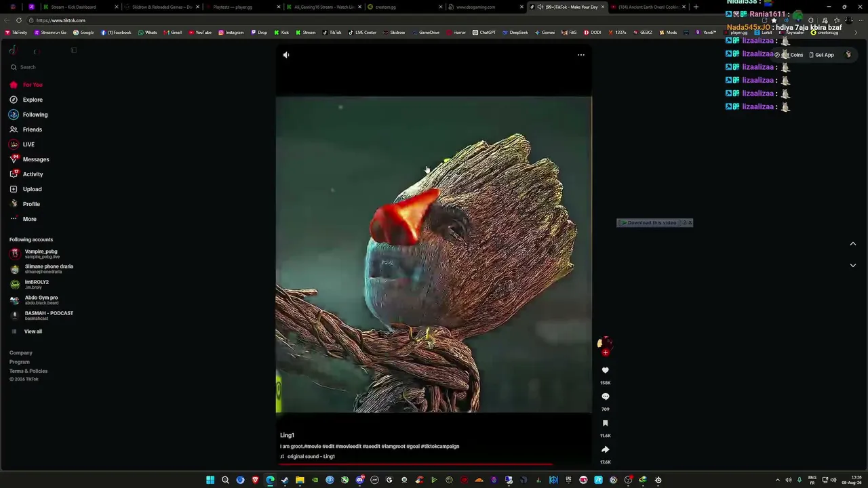The image size is (868, 488).
Task: Go to the next video with down chevron
Action: tap(853, 266)
